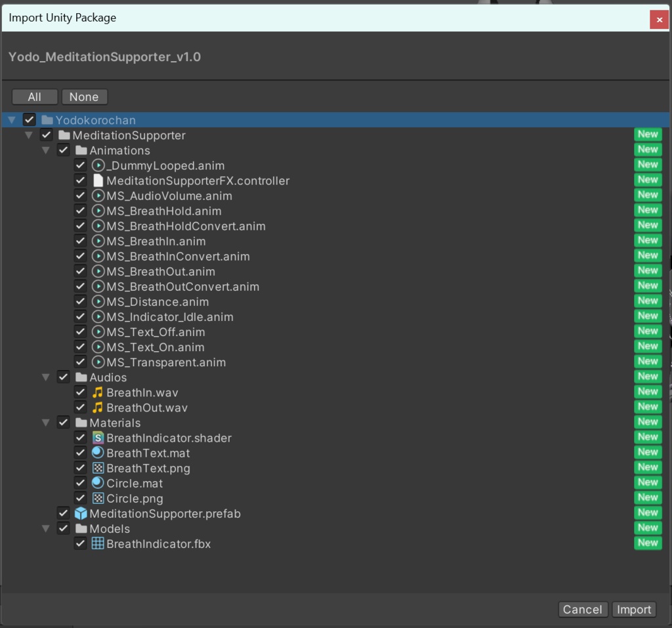Collapse the Materials folder arrow
The image size is (672, 628).
46,423
